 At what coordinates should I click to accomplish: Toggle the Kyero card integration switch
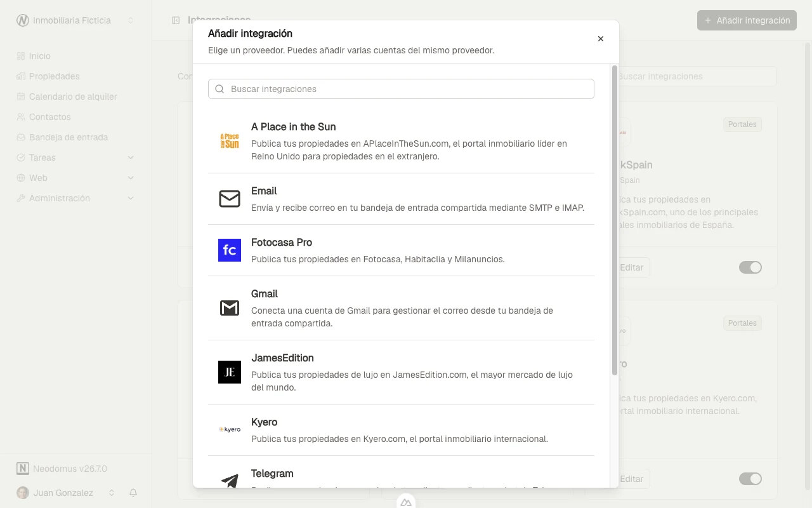click(750, 479)
